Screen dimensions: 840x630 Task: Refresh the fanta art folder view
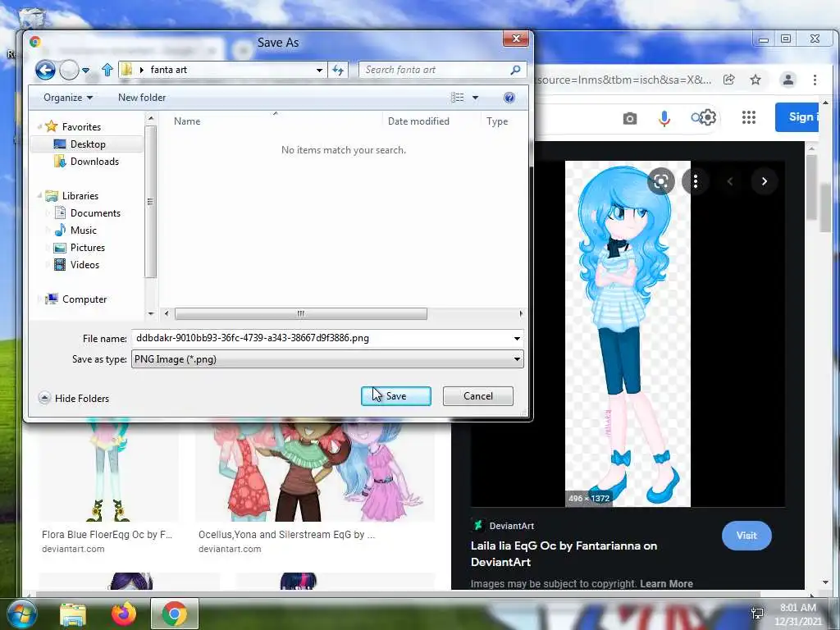click(x=338, y=70)
